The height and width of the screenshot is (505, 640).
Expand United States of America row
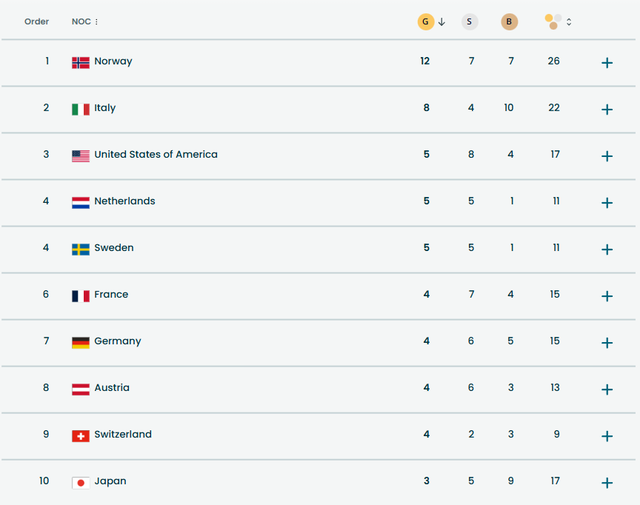coord(607,156)
